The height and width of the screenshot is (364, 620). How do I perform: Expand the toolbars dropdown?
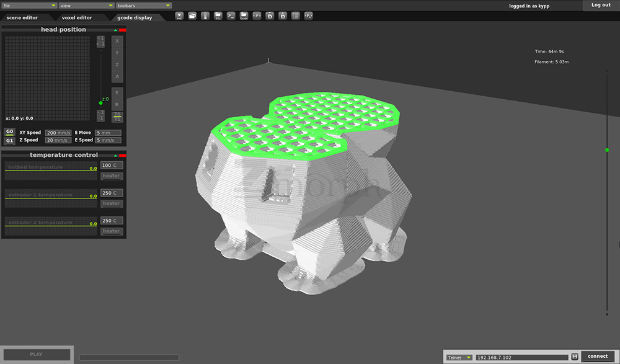pyautogui.click(x=143, y=6)
